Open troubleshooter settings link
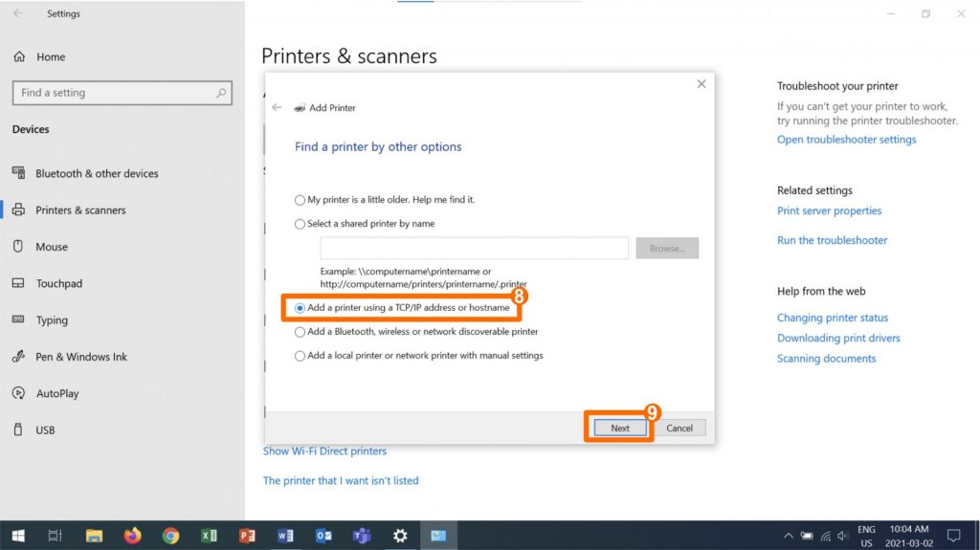Viewport: 980px width, 550px height. click(x=846, y=140)
